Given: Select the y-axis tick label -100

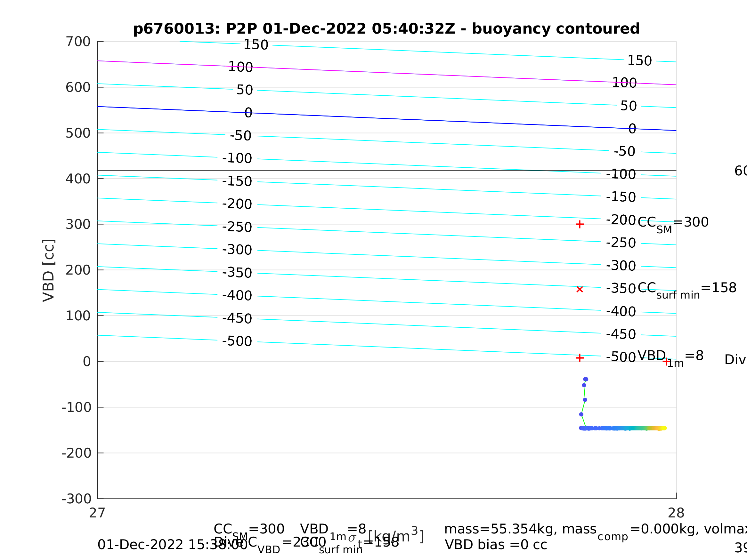Looking at the screenshot, I should click(76, 407).
